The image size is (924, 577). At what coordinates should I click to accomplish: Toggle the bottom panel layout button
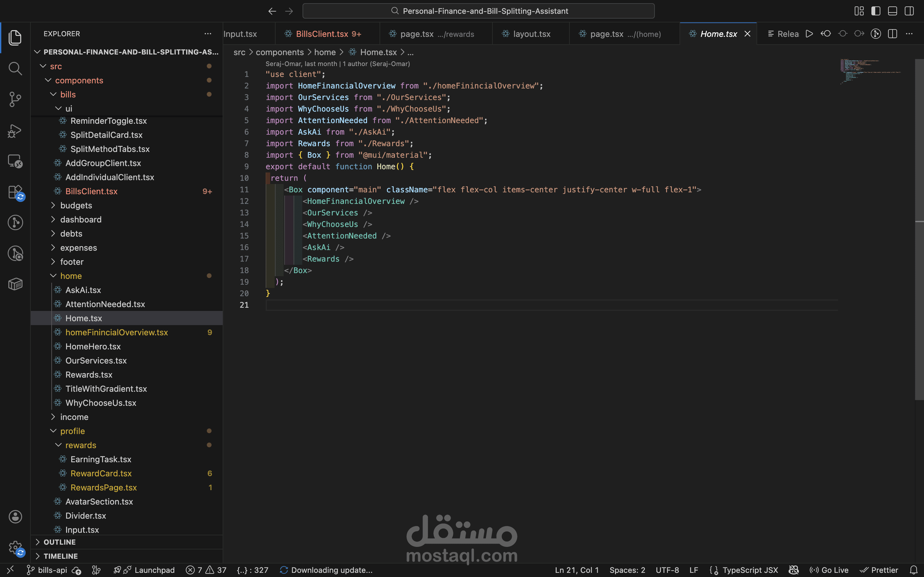[892, 11]
